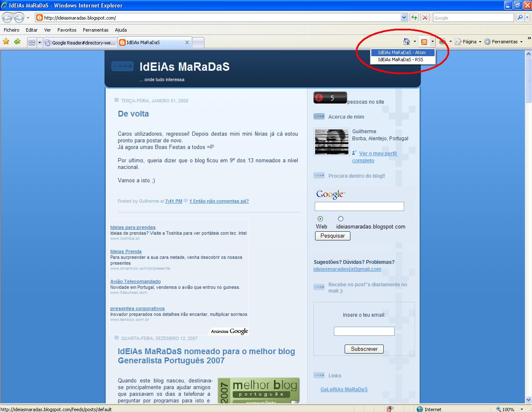The image size is (532, 412).
Task: Click the Add to Favorites icon
Action: [x=17, y=41]
